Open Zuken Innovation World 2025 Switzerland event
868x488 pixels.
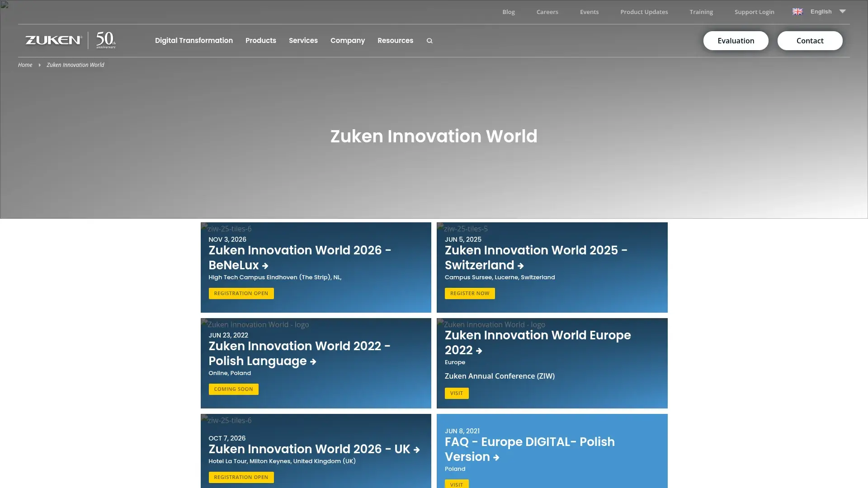pos(536,258)
